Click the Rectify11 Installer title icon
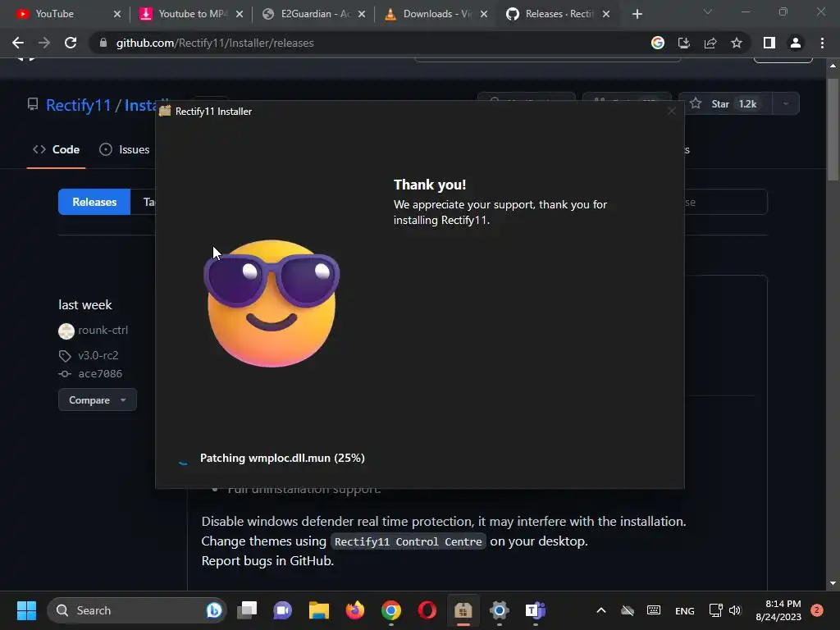Viewport: 840px width, 630px height. pyautogui.click(x=165, y=111)
